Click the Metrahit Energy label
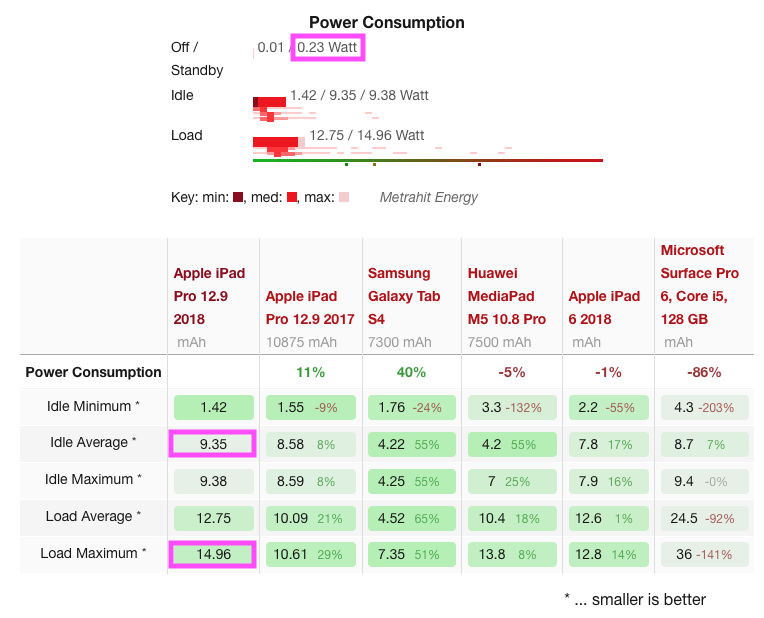The width and height of the screenshot is (764, 618). click(x=428, y=197)
